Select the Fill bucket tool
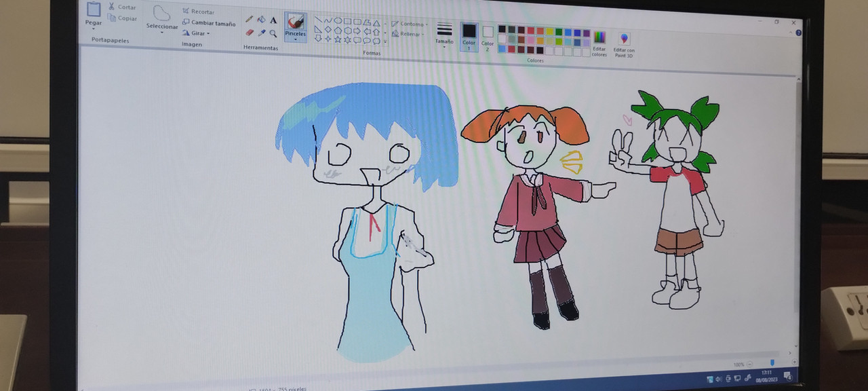 (261, 19)
